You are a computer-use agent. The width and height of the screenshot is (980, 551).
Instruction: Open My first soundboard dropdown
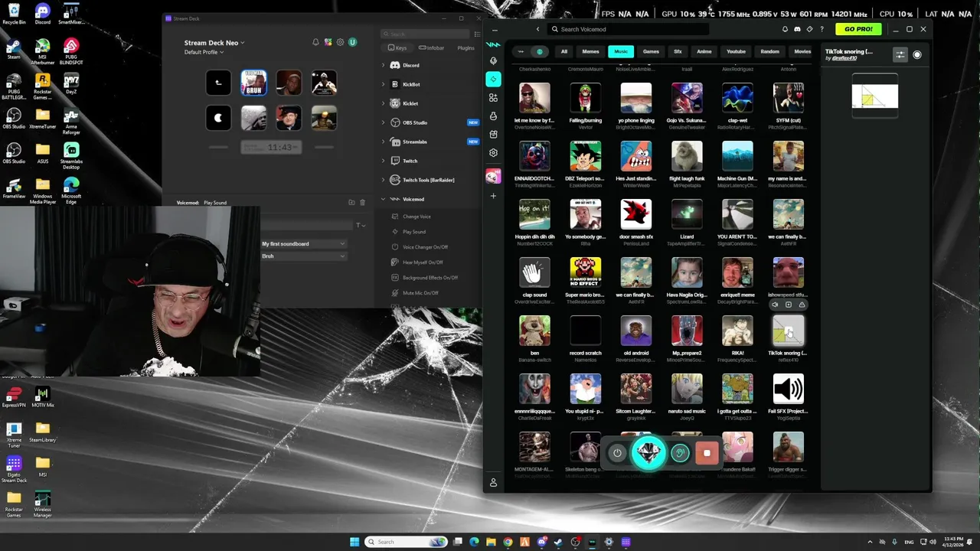[x=304, y=243]
